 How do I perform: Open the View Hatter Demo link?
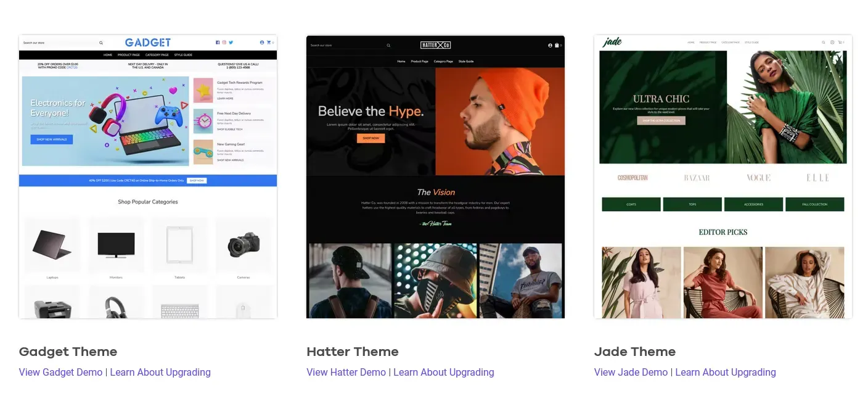tap(346, 372)
